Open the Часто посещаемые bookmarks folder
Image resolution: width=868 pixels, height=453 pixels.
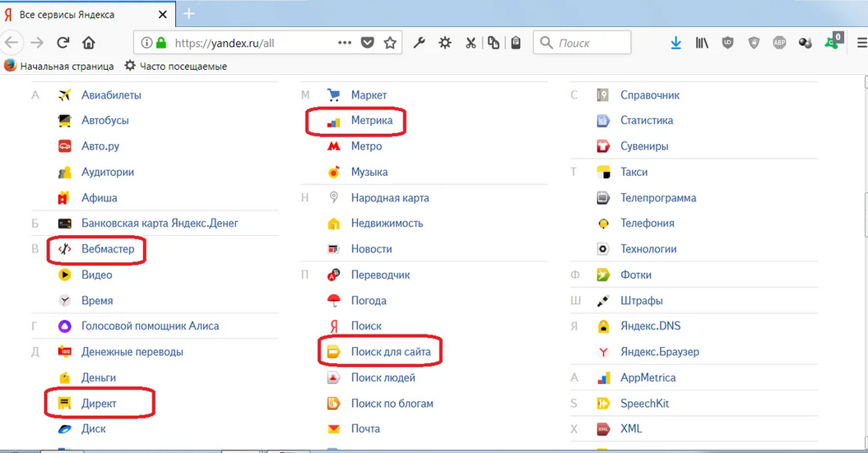[x=176, y=66]
